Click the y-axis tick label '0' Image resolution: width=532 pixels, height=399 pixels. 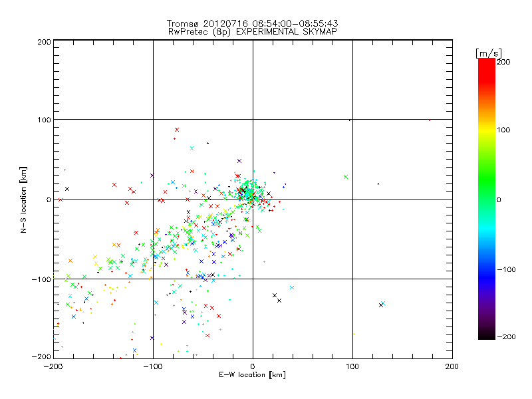click(49, 199)
